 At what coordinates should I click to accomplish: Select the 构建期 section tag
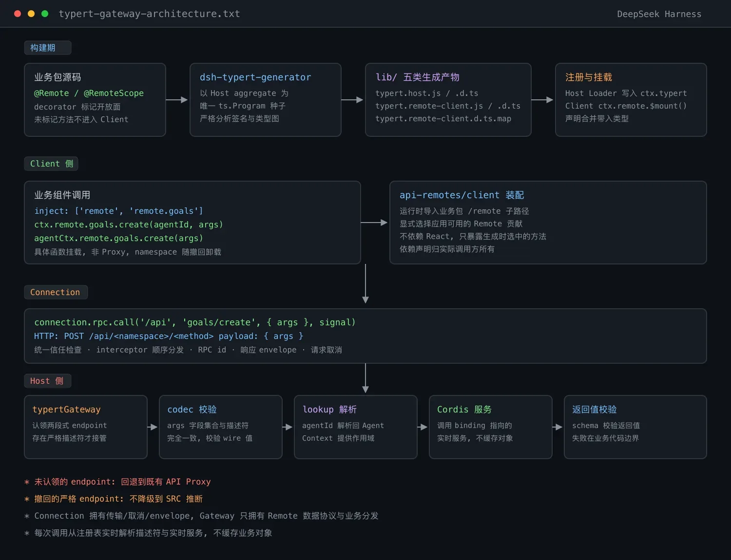tap(48, 48)
